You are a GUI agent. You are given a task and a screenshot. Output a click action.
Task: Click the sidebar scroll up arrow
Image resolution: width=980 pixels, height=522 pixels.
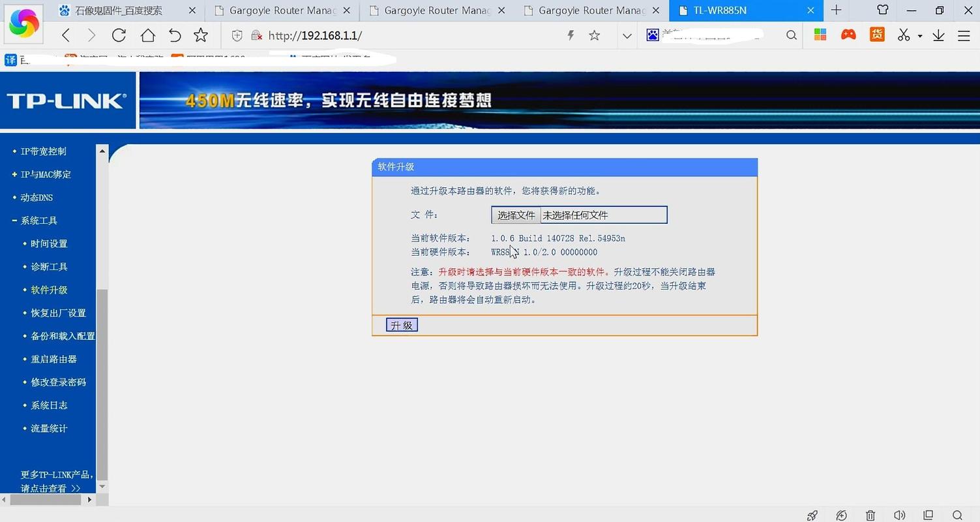(102, 151)
